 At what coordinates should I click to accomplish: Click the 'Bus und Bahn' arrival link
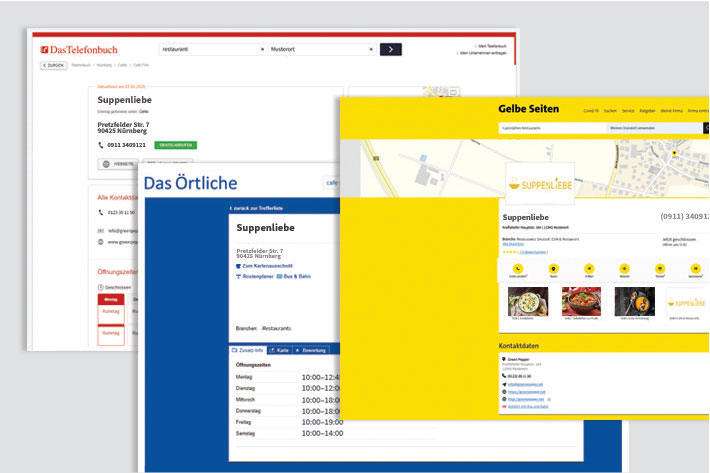coord(528,406)
